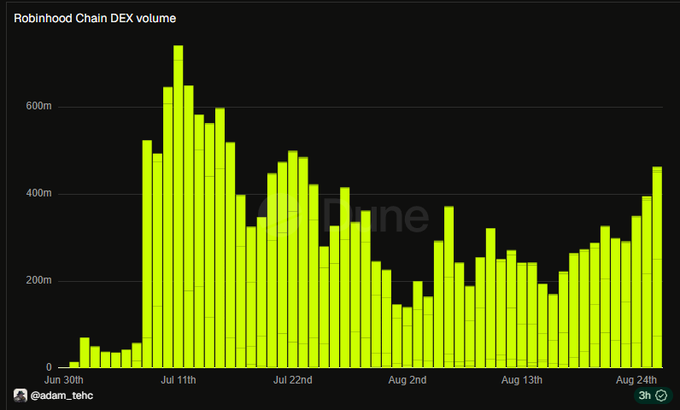The width and height of the screenshot is (680, 410).
Task: Click the Jul 22nd x-axis label
Action: point(293,380)
